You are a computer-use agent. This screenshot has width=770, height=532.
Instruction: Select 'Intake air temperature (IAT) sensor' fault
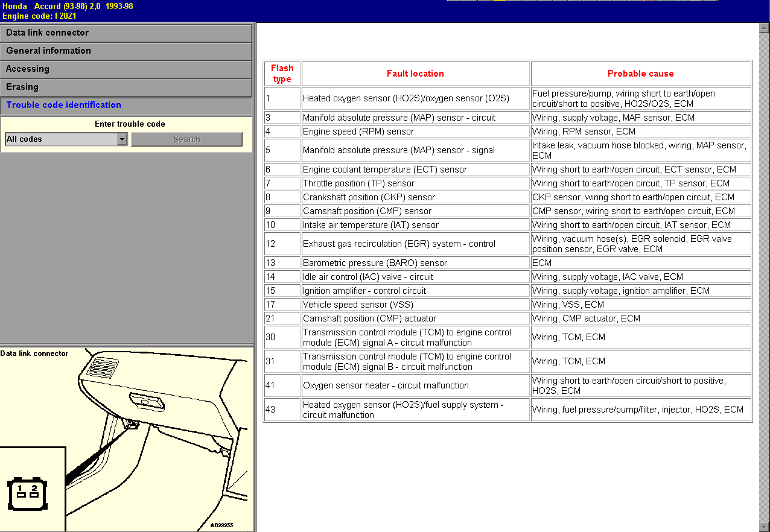point(371,225)
